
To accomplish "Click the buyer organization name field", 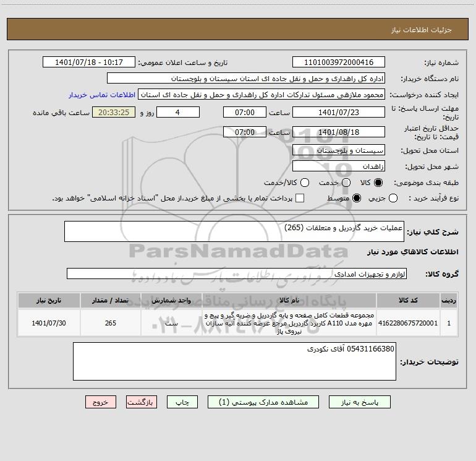I will [246, 78].
